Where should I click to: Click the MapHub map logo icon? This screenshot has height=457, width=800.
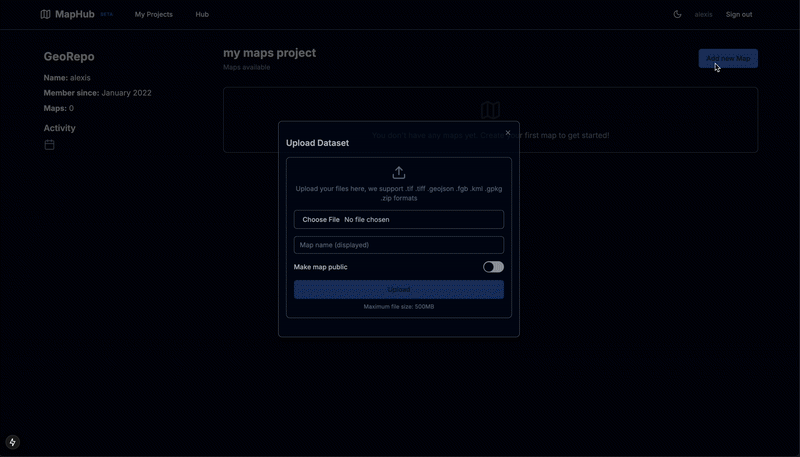(x=45, y=14)
